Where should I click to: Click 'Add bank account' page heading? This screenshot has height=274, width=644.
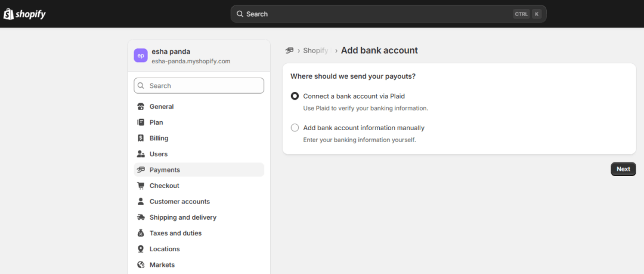tap(379, 51)
